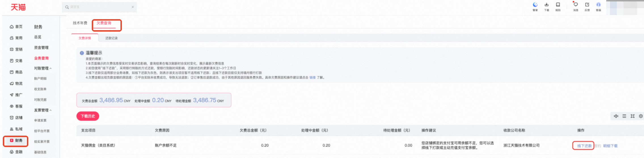
Task: Open 私域 in left sidebar
Action: [x=16, y=129]
